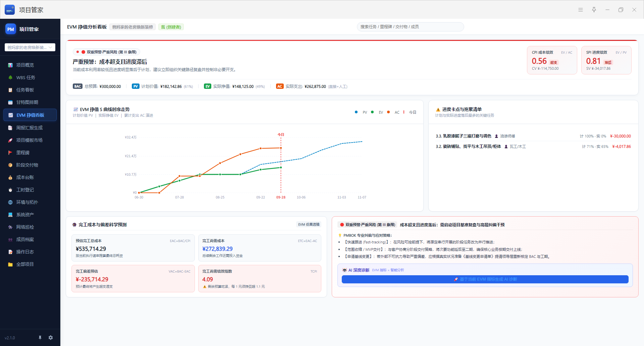644x346 pixels.
Task: Open WBS 任务 page
Action: click(30, 77)
